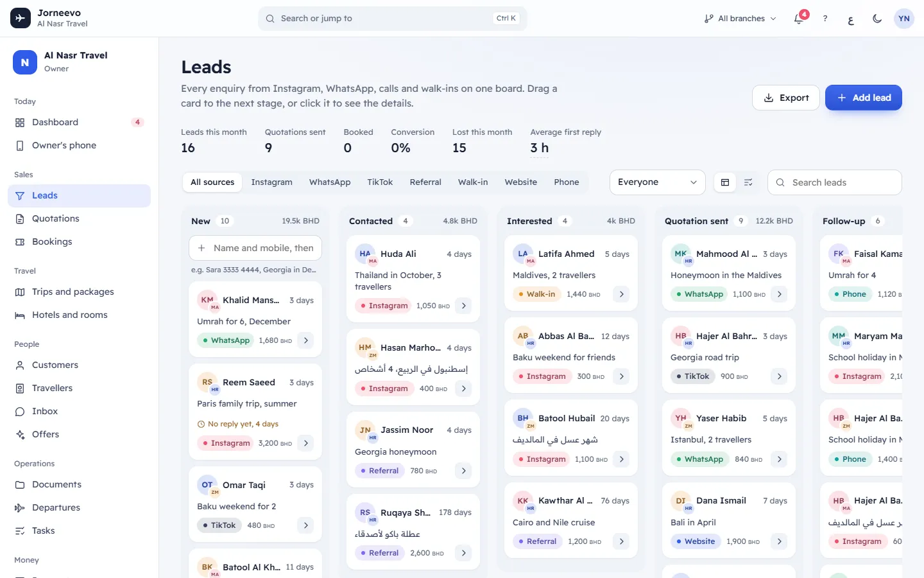Open Khalid Mans... card arrow
The width and height of the screenshot is (924, 578).
pyautogui.click(x=306, y=340)
